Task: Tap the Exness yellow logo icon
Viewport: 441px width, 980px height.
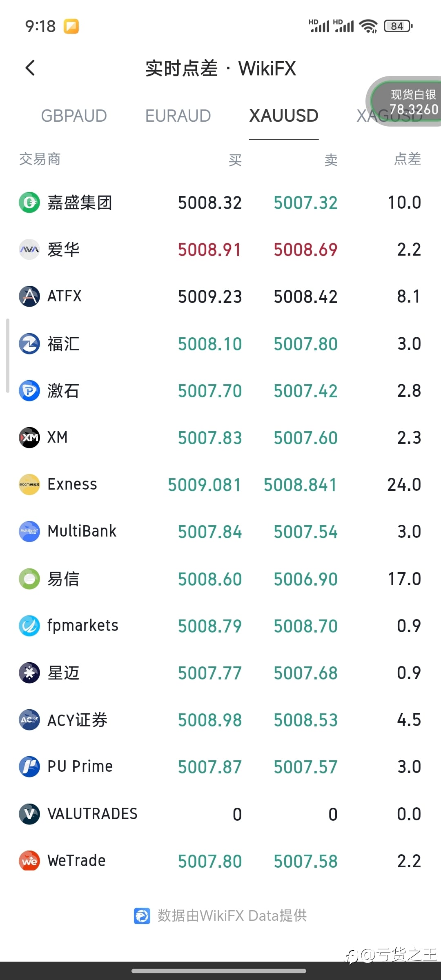Action: (29, 485)
